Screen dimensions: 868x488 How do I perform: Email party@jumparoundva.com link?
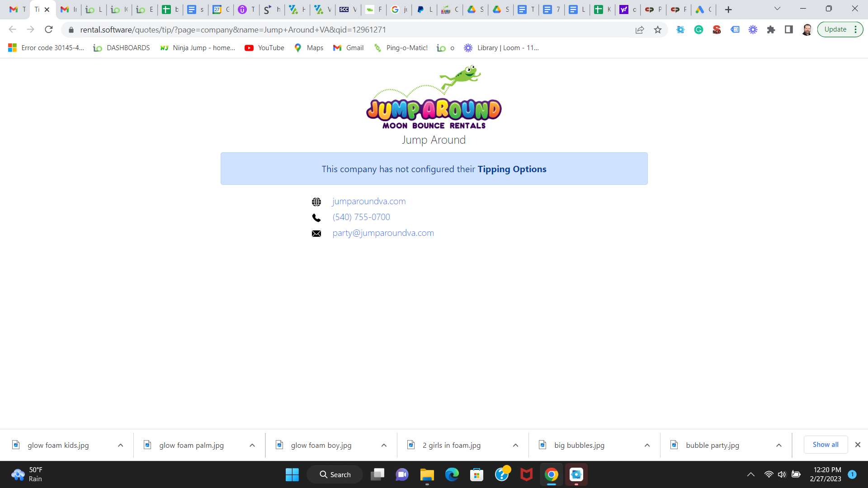[383, 233]
